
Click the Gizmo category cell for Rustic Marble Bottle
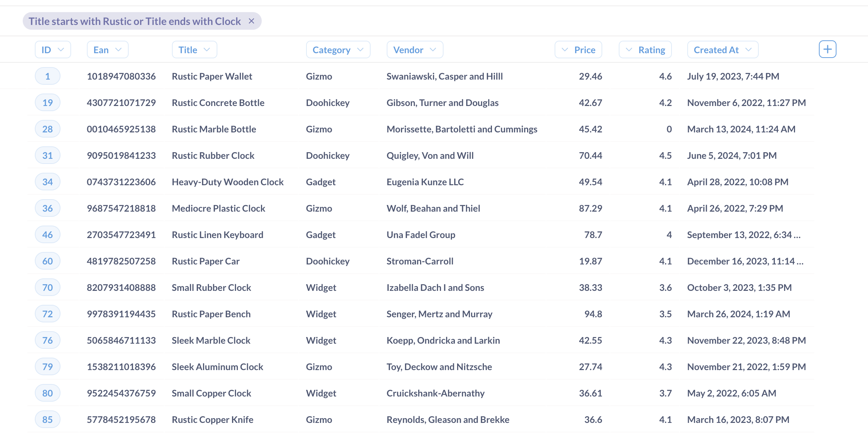(319, 129)
